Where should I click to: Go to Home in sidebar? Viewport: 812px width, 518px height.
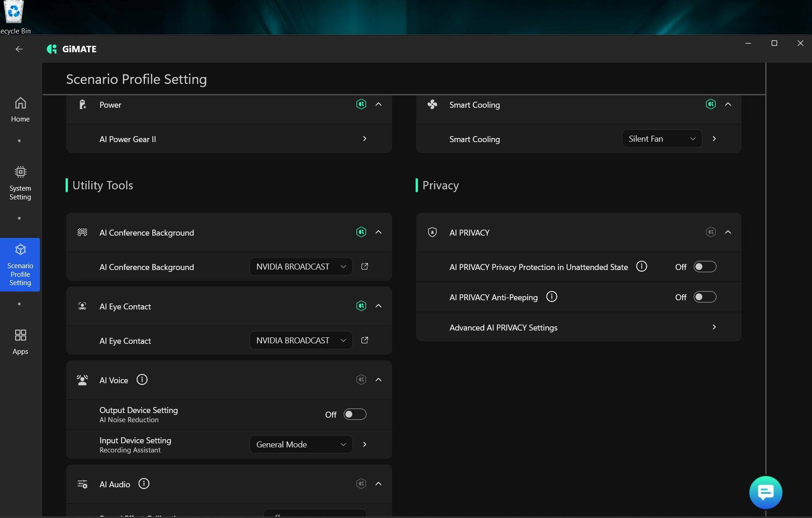20,110
